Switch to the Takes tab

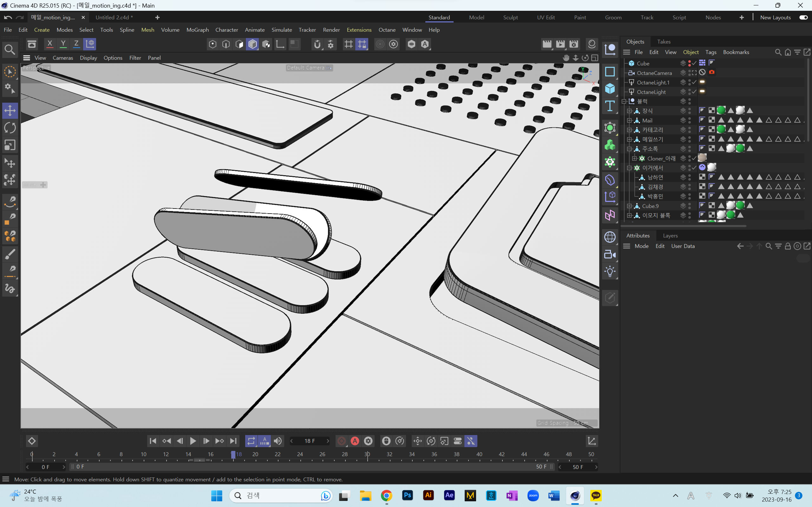pyautogui.click(x=664, y=42)
